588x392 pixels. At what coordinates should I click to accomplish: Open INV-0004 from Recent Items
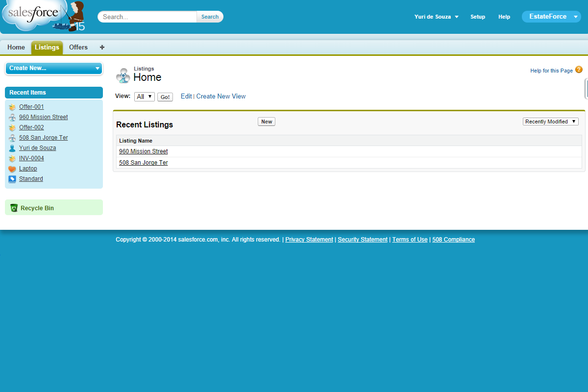click(31, 158)
